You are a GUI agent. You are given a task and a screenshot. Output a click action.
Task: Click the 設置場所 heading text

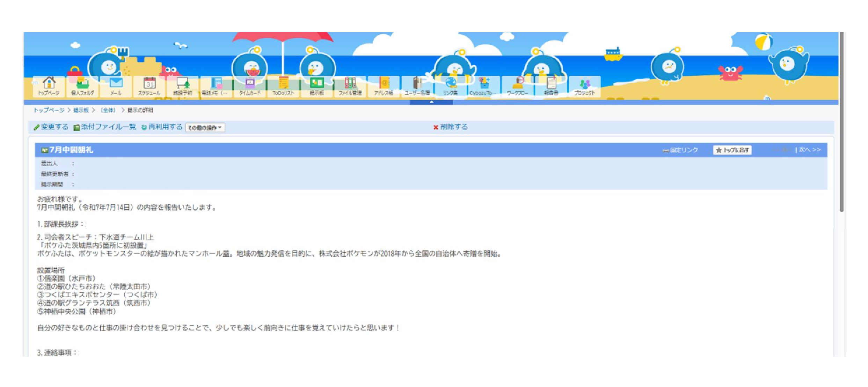51,270
